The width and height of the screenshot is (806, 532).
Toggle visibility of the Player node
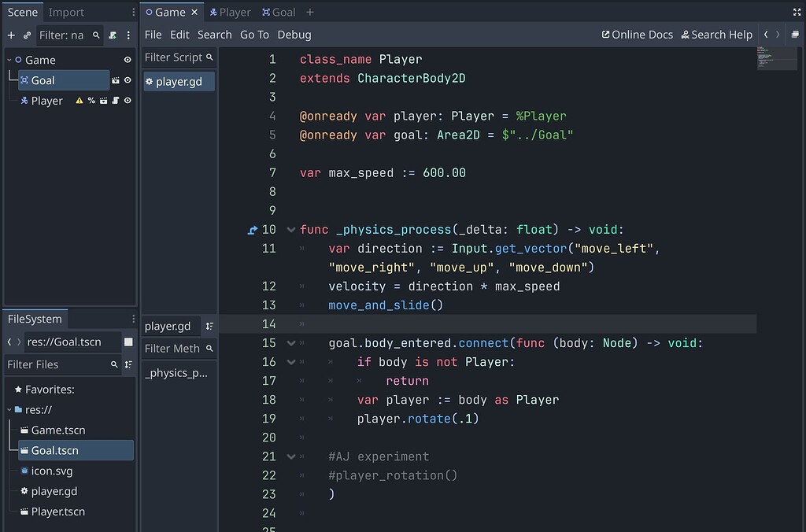tap(128, 100)
